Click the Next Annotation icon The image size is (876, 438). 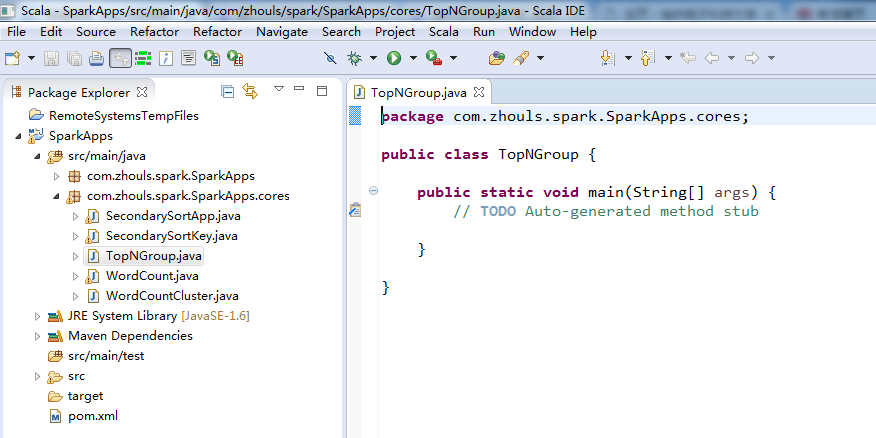pyautogui.click(x=608, y=58)
